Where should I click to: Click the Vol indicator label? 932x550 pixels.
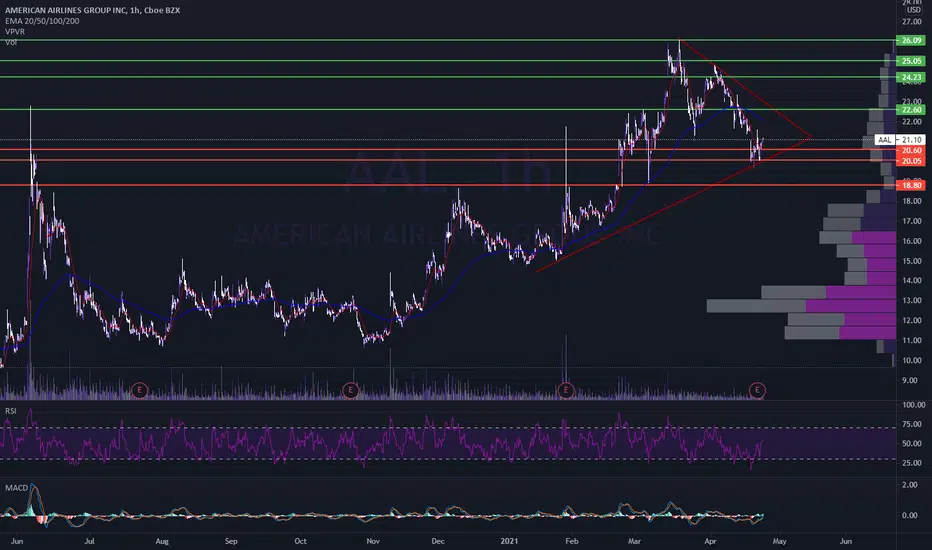pyautogui.click(x=11, y=42)
